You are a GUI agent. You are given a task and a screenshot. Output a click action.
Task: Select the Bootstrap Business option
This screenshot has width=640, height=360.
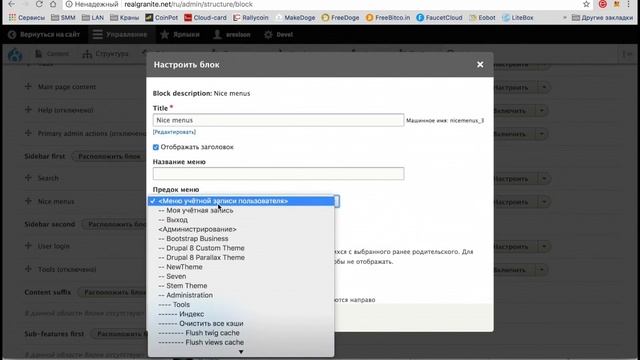point(241,238)
